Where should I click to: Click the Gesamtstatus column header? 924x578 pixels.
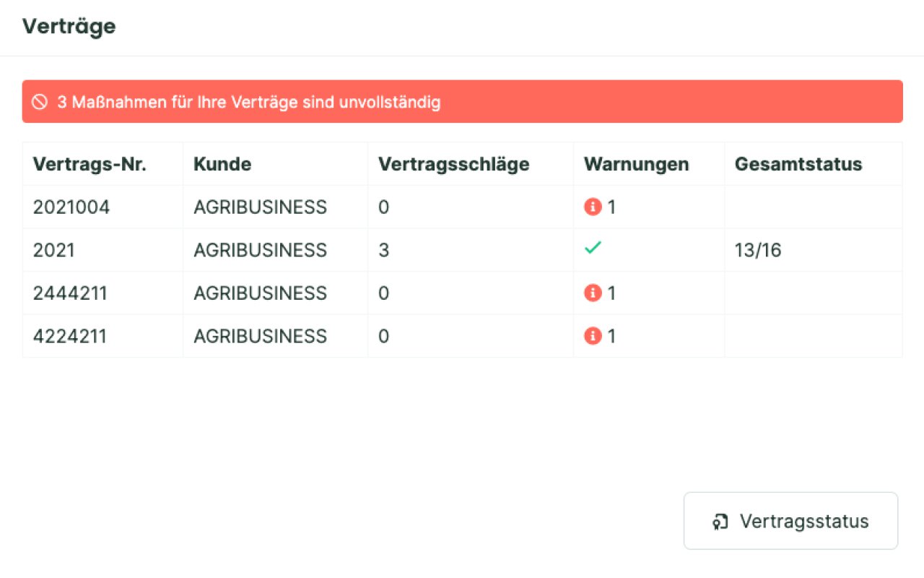(798, 164)
